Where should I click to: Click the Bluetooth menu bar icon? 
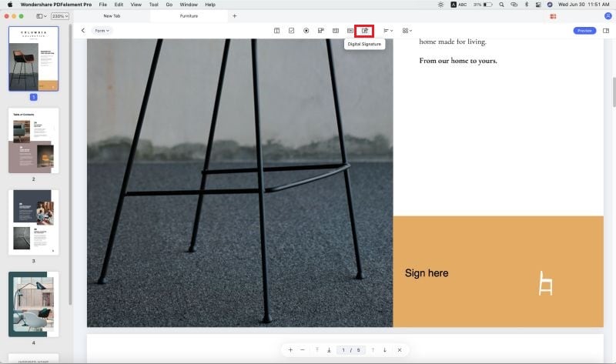click(x=527, y=5)
